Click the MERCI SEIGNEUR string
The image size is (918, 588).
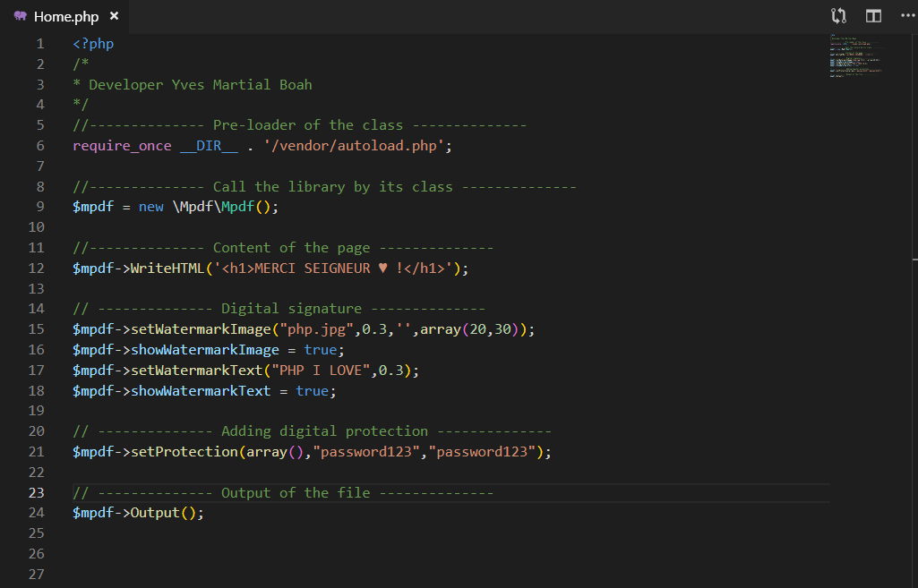coord(333,268)
